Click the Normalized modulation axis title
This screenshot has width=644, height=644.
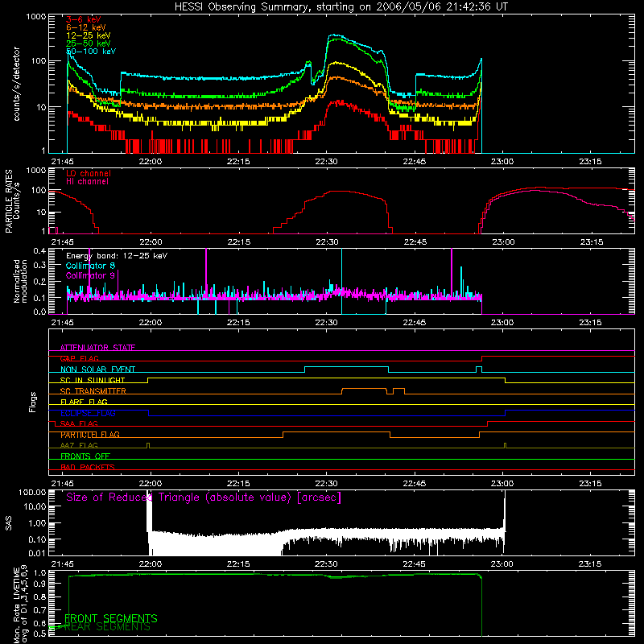21,281
